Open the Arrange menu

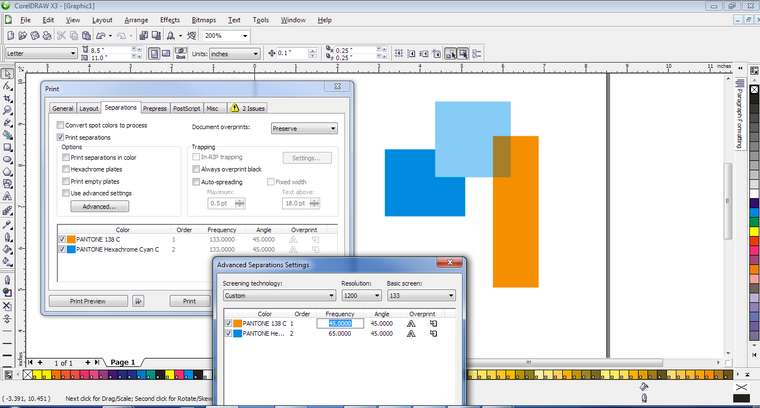pos(136,20)
